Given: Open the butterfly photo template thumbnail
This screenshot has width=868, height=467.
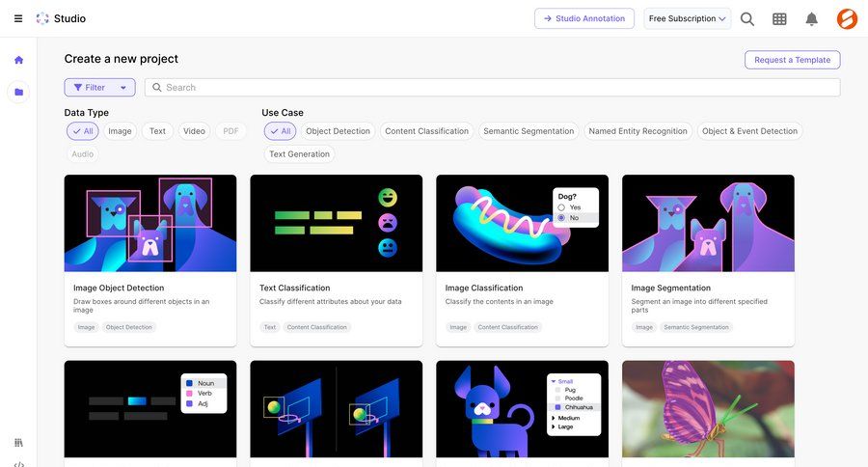Looking at the screenshot, I should (708, 409).
